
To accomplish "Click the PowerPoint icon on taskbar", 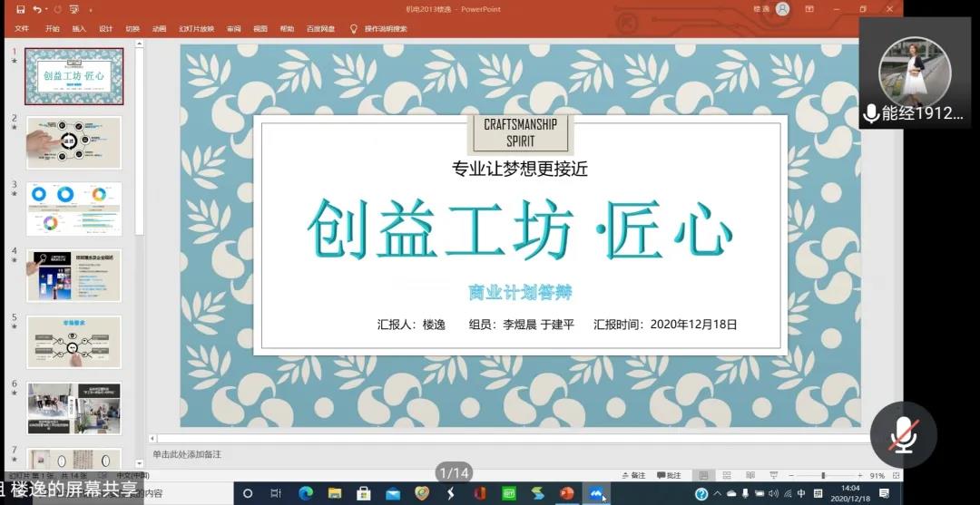I will coord(567,493).
